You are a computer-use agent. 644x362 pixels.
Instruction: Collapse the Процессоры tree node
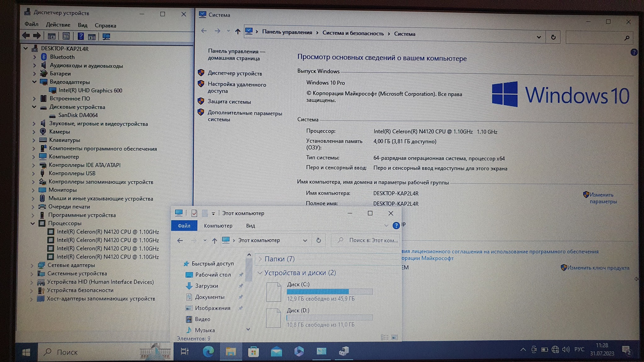[33, 223]
